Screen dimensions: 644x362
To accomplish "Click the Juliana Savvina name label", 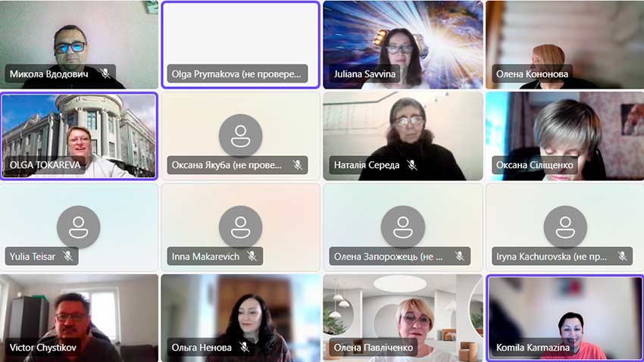I will (364, 74).
